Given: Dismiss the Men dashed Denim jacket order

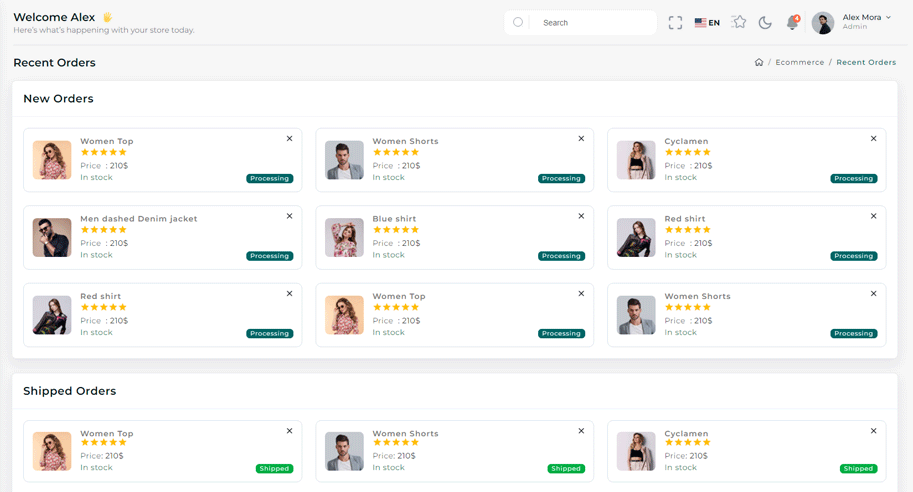Looking at the screenshot, I should [289, 216].
